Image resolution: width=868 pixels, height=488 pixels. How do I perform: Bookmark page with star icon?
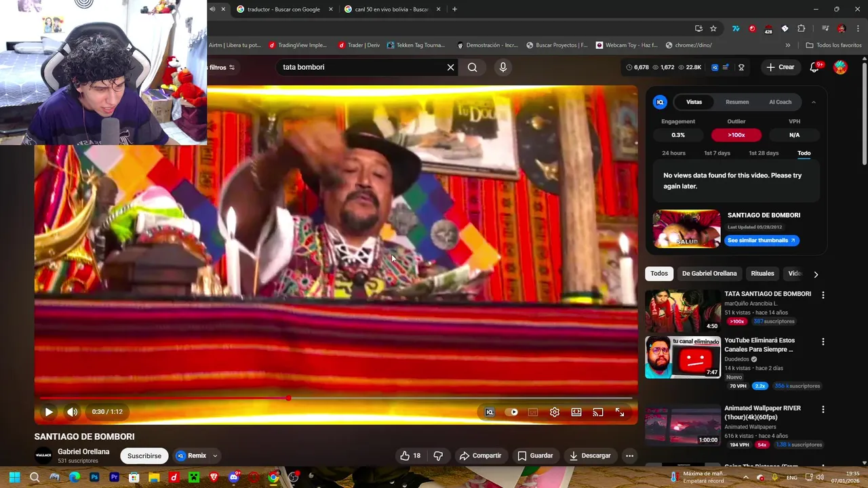point(713,28)
